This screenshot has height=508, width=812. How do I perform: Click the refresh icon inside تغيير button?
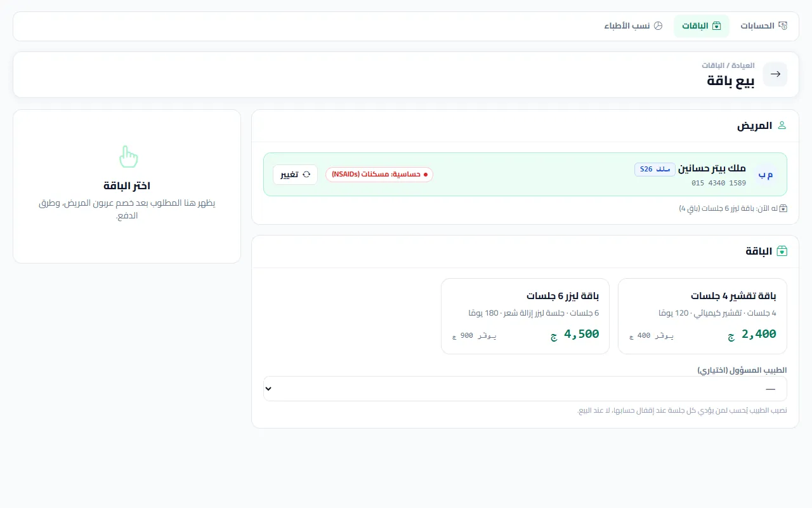pos(307,175)
